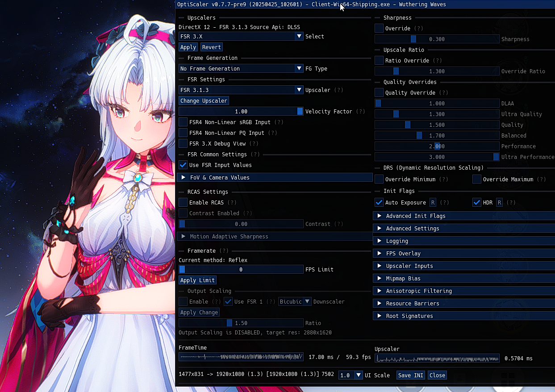Click the (?) help beside FSR Common Settings
Viewport: 555px width, 392px height.
coord(255,154)
